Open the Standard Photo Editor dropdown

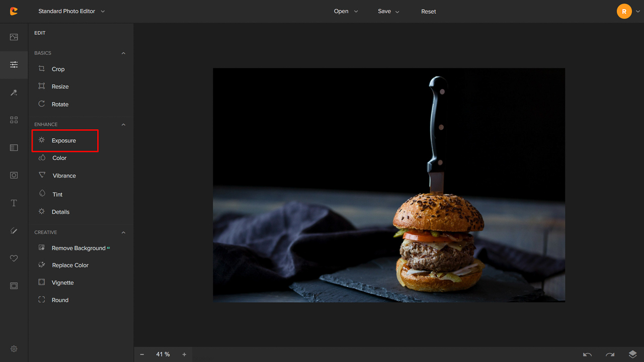[x=71, y=11]
